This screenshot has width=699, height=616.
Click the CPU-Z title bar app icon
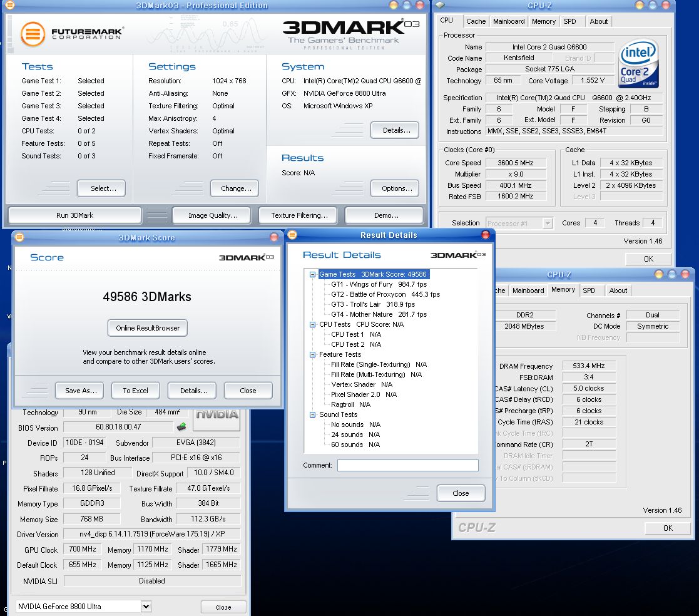pos(440,5)
